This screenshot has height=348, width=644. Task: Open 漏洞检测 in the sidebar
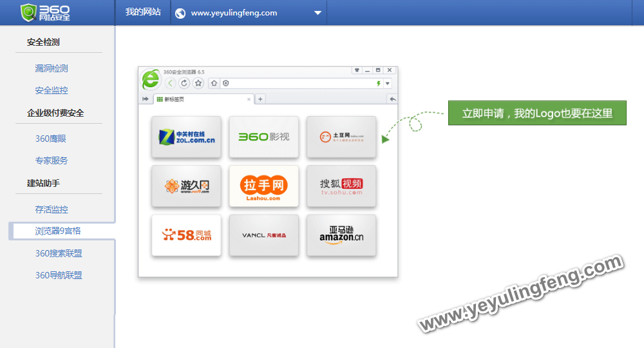(x=52, y=68)
